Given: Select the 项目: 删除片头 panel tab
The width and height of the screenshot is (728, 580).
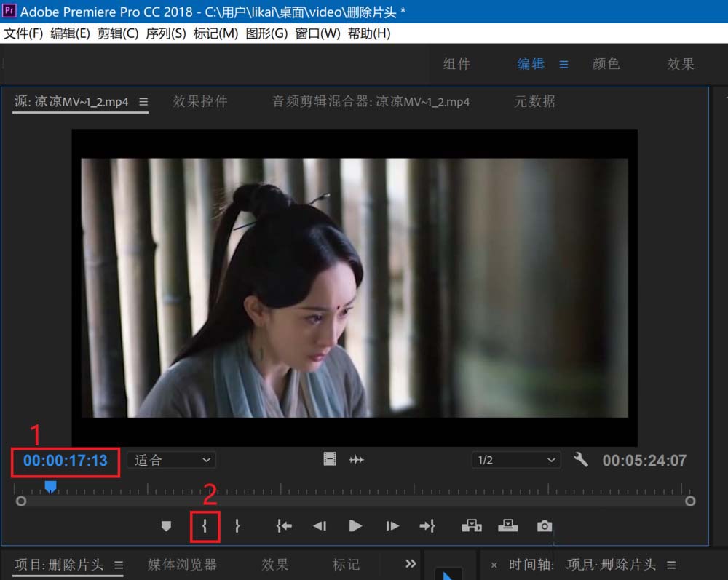Looking at the screenshot, I should pos(59,565).
